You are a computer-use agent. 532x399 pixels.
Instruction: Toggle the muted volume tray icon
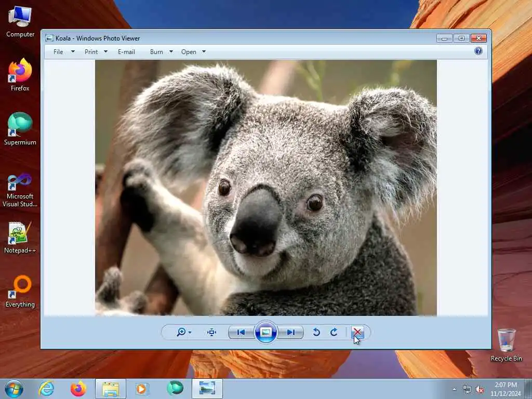coord(480,389)
